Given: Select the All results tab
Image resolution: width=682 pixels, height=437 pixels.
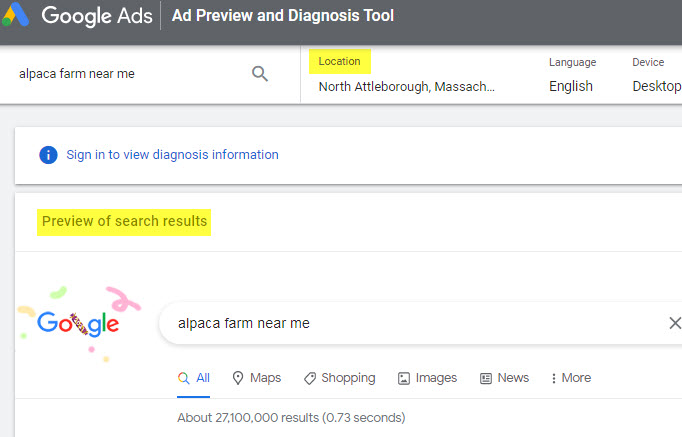Looking at the screenshot, I should [x=194, y=378].
